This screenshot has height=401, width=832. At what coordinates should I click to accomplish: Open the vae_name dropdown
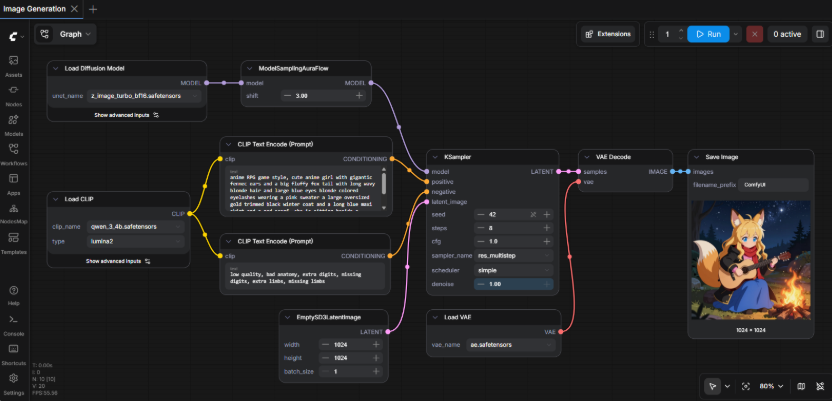[510, 345]
